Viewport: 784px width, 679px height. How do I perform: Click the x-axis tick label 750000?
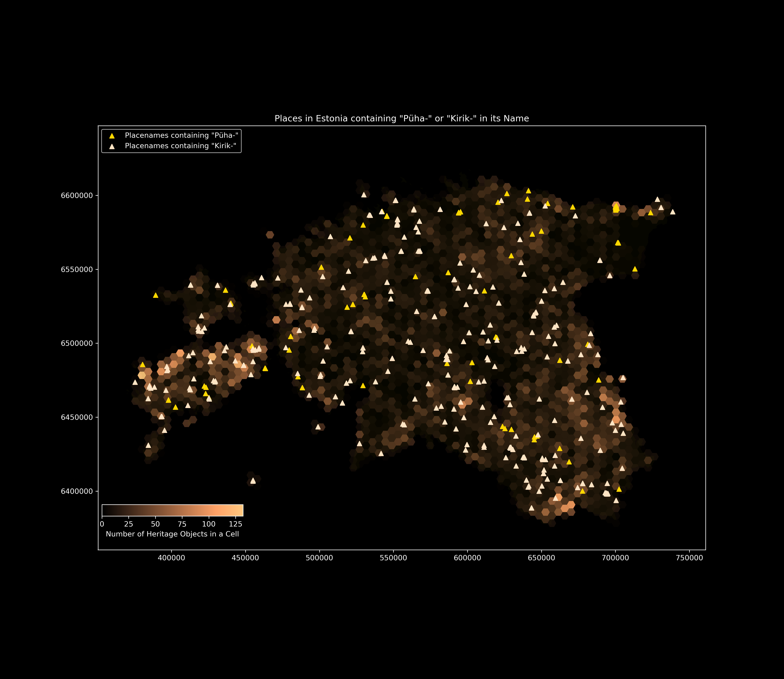click(689, 558)
